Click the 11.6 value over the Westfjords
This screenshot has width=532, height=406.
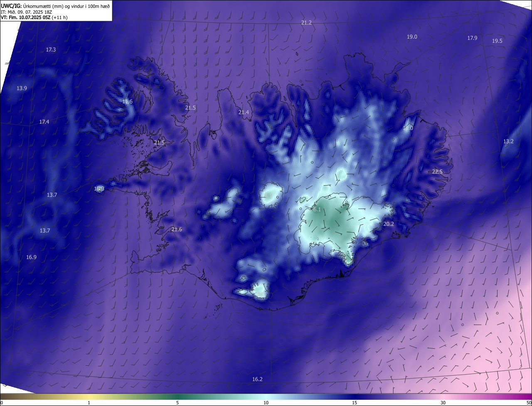pyautogui.click(x=127, y=102)
